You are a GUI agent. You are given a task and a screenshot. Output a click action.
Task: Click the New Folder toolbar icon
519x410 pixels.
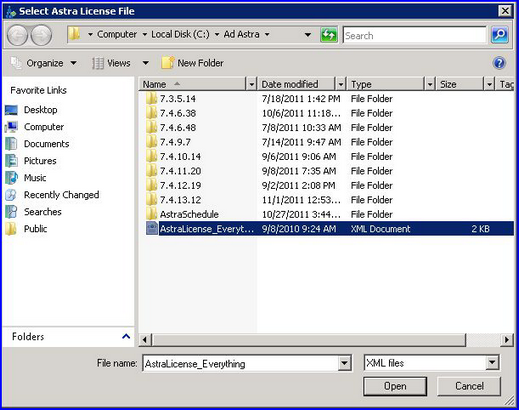(x=168, y=63)
